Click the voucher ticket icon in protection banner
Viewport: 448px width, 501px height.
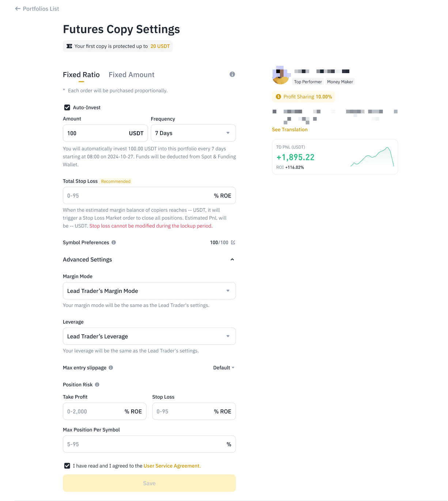coord(69,46)
